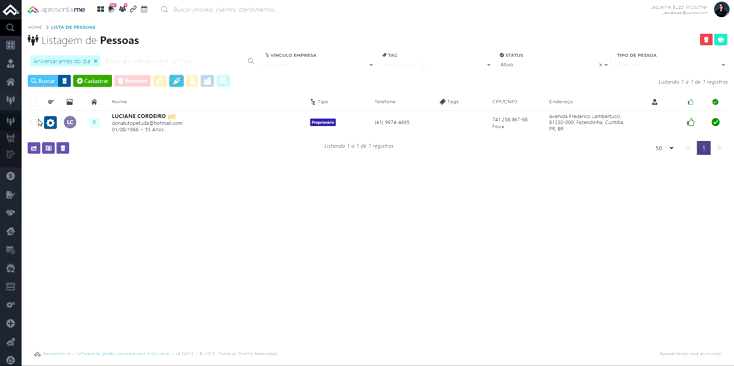Remove the Aniversariantes do dia filter chip

[95, 61]
